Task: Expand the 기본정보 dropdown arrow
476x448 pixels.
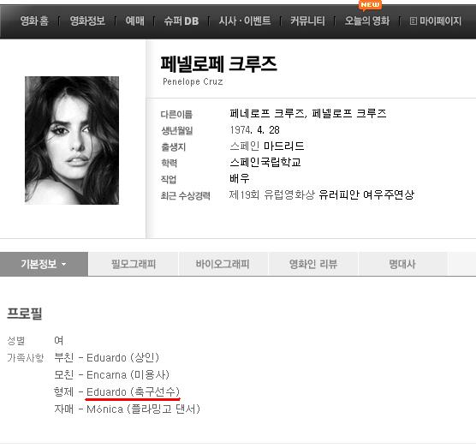Action: coord(63,264)
